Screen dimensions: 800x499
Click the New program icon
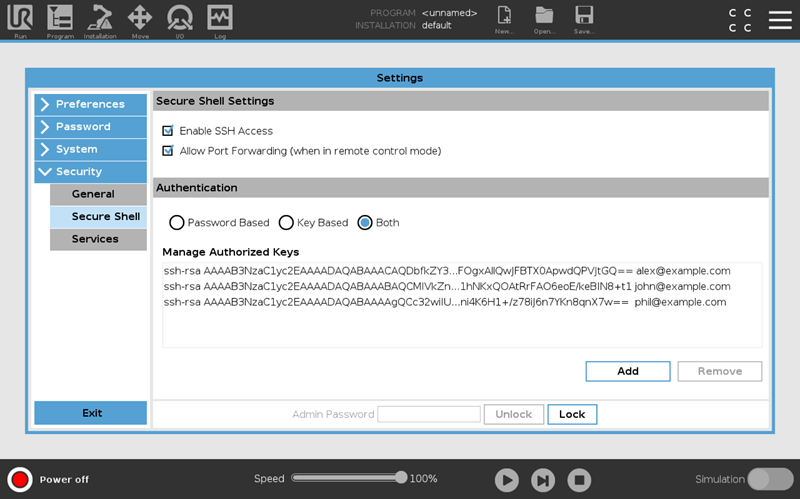[x=504, y=18]
